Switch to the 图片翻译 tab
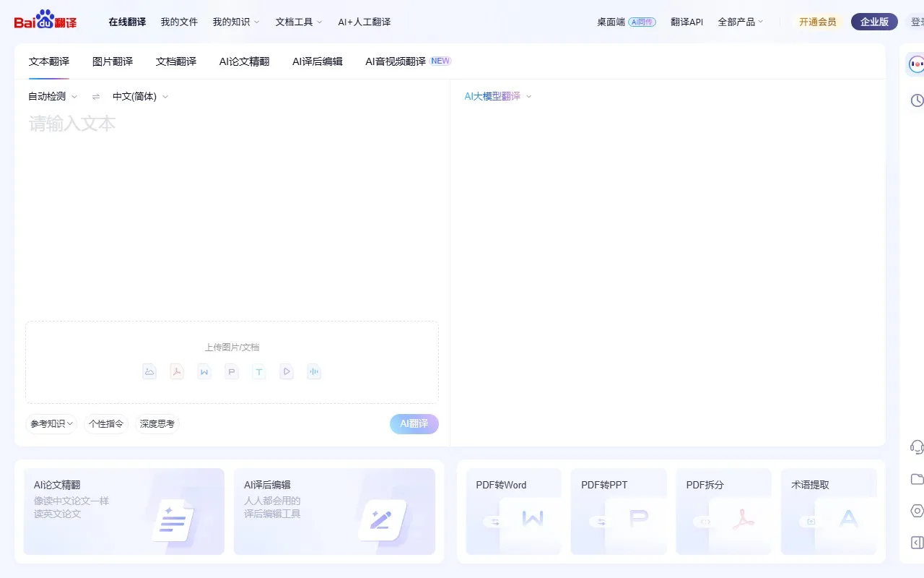 pyautogui.click(x=112, y=61)
